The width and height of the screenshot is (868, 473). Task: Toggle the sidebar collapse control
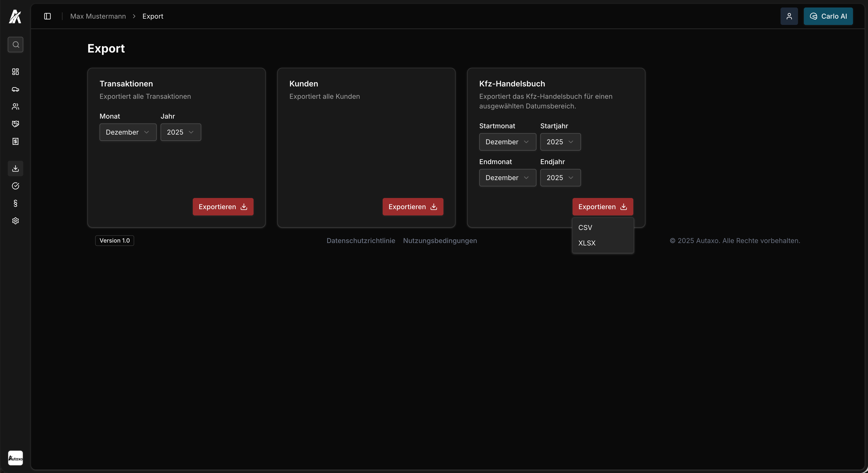tap(47, 16)
